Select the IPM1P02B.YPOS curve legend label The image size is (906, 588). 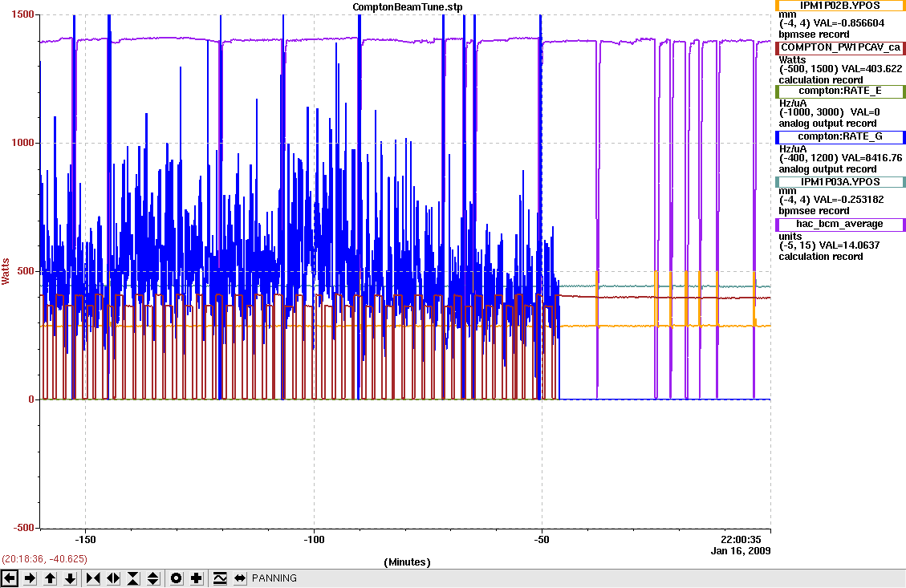tap(840, 5)
